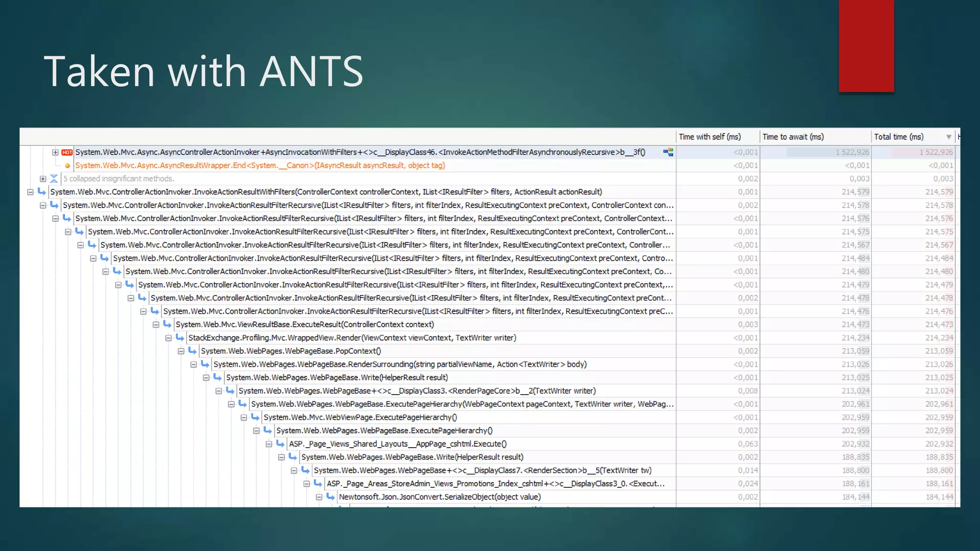Select the AsyncResultWrapper.End orange method row

click(260, 165)
